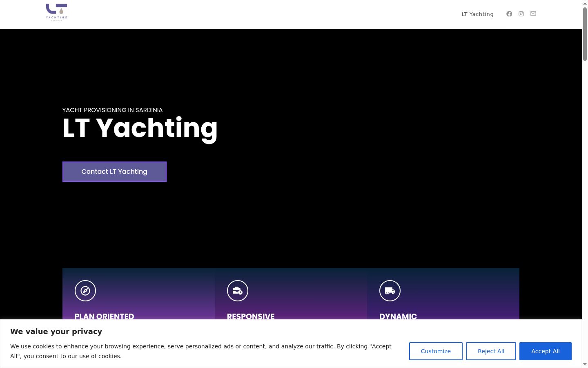The height and width of the screenshot is (368, 588).
Task: Click the large LT Yachting hero title
Action: [140, 128]
